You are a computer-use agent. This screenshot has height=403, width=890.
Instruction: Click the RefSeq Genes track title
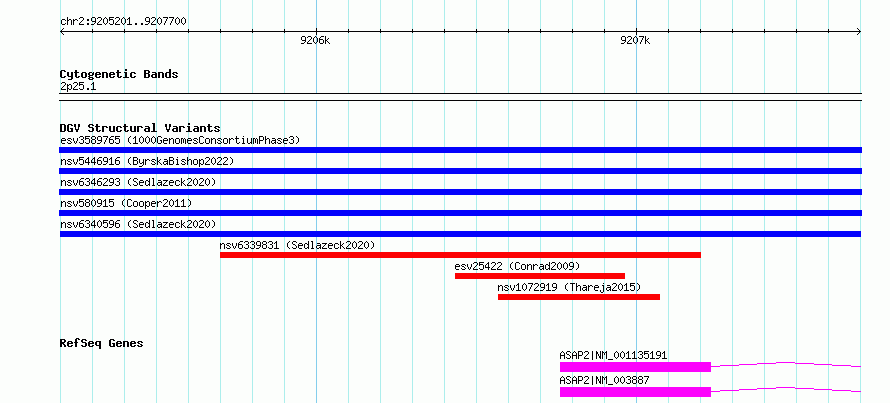click(101, 343)
